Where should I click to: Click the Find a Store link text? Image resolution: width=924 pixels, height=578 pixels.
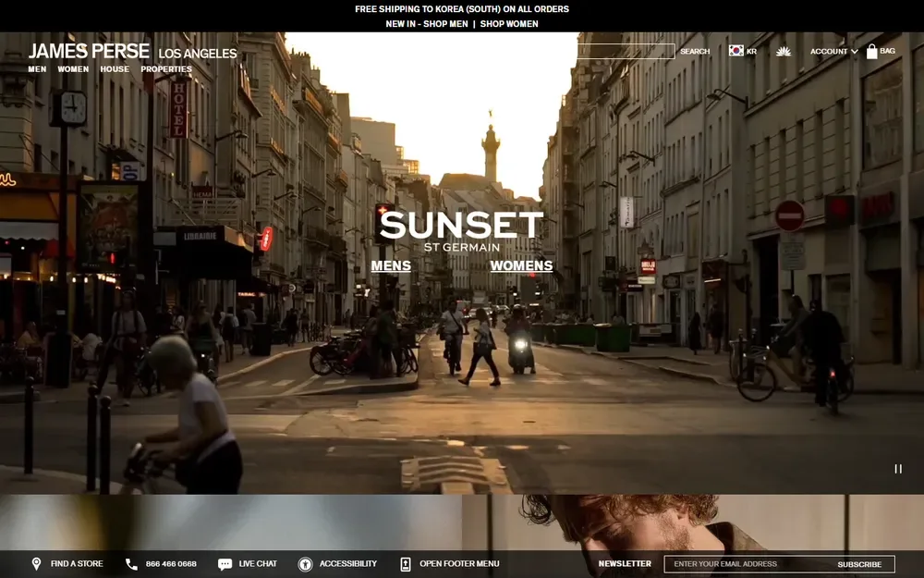pyautogui.click(x=77, y=564)
